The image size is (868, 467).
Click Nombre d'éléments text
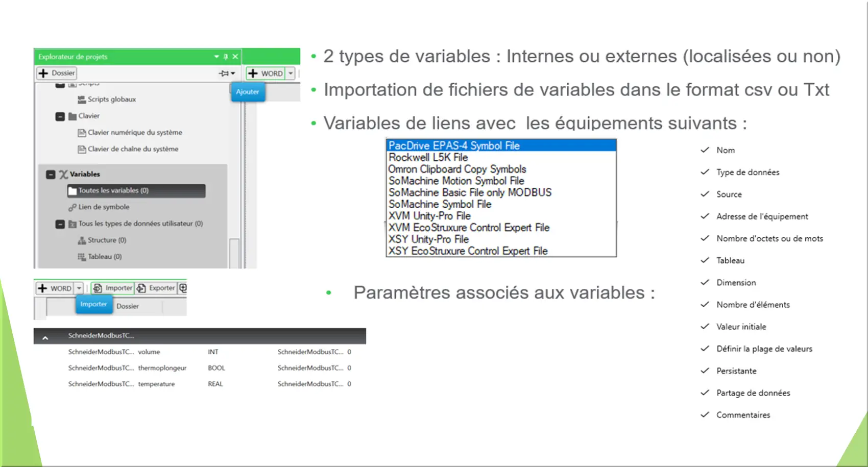753,305
